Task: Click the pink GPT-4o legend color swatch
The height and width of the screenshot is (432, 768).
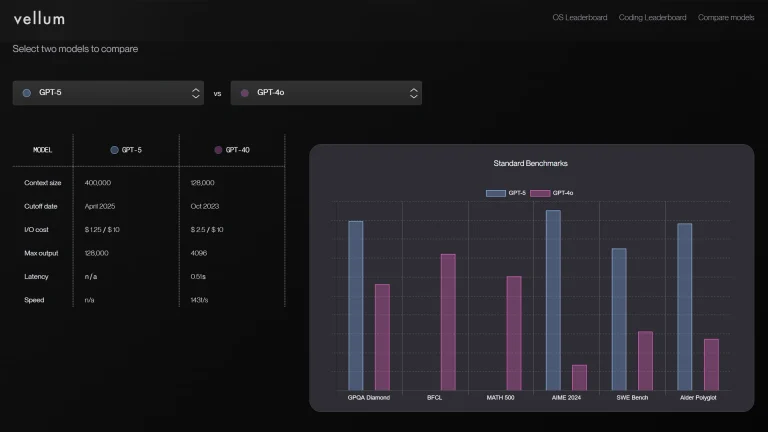Action: tap(540, 192)
